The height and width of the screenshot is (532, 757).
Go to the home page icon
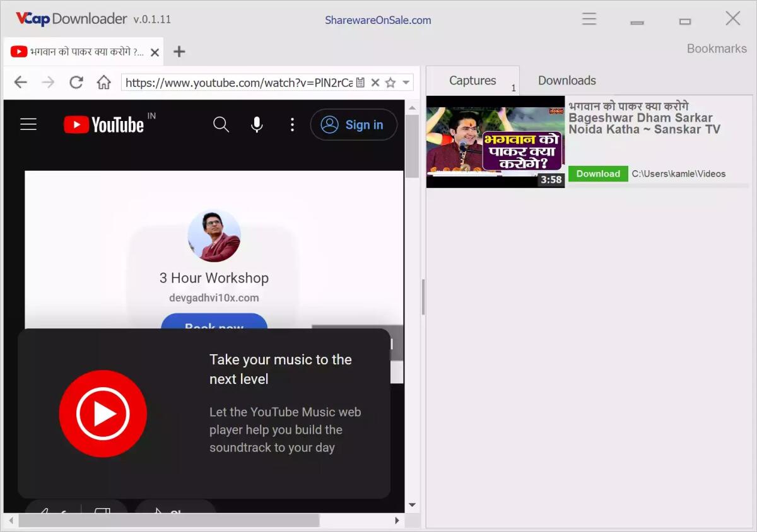coord(103,83)
